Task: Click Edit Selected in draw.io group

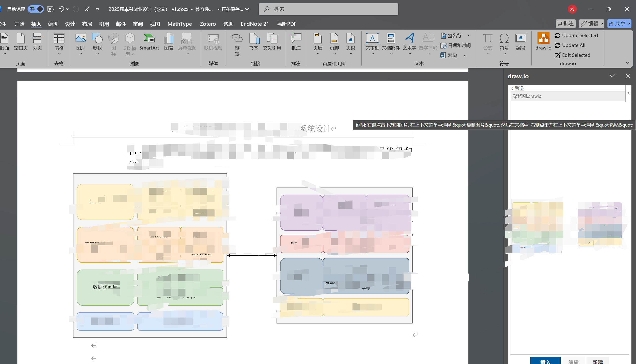Action: pos(573,55)
